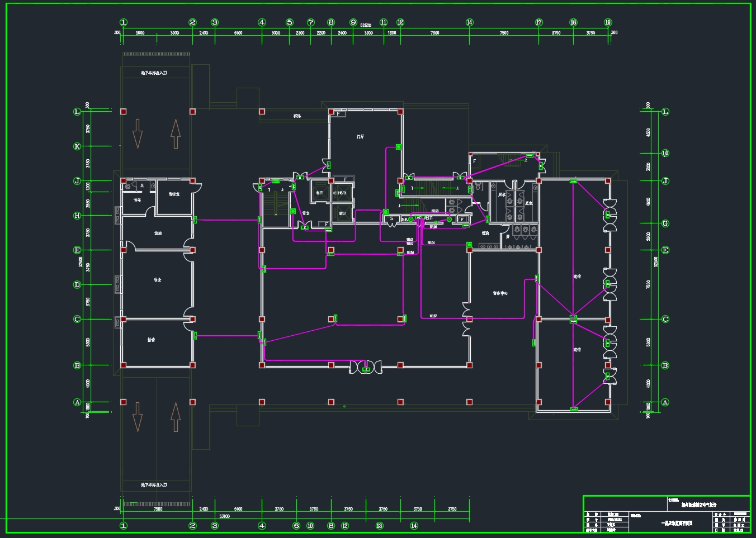Select grid axis bubble 19 at top-right
This screenshot has height=538, width=756.
[608, 22]
